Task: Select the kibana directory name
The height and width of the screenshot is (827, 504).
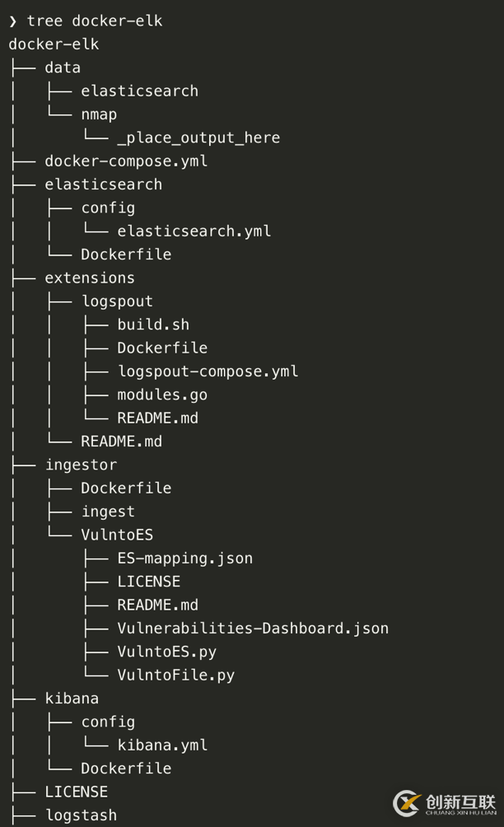Action: pyautogui.click(x=72, y=699)
